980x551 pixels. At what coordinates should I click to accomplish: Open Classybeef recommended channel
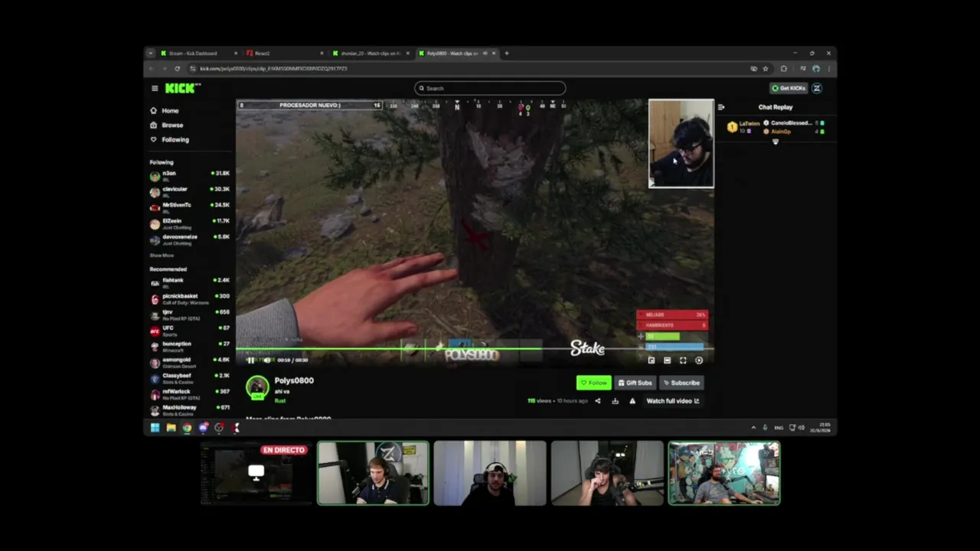[190, 379]
